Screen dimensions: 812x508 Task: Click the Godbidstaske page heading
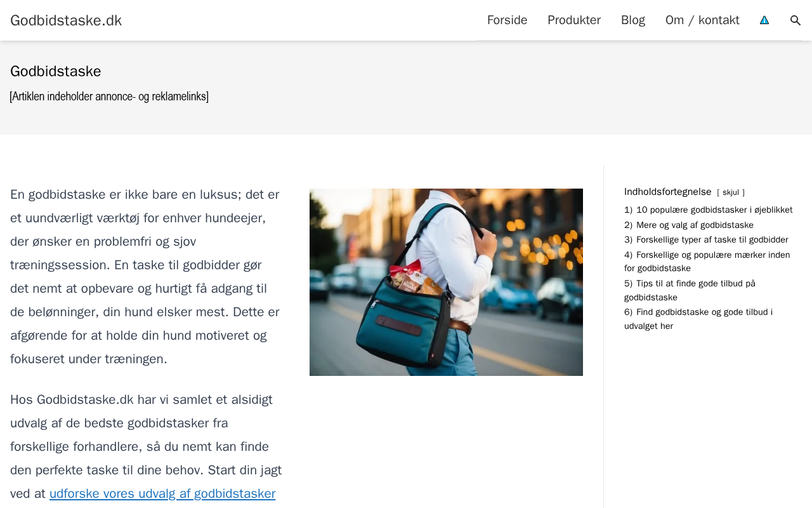click(x=56, y=71)
